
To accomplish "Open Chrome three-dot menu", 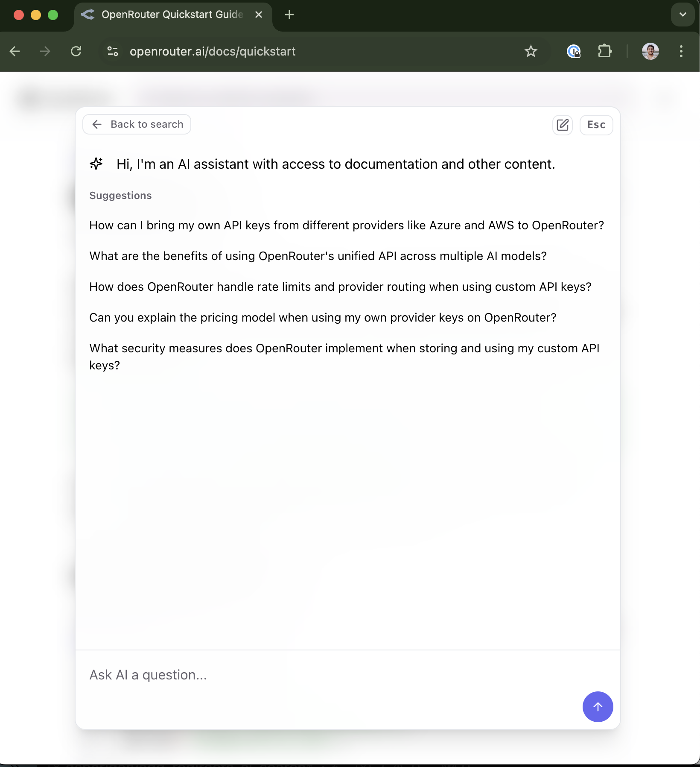I will [x=681, y=52].
